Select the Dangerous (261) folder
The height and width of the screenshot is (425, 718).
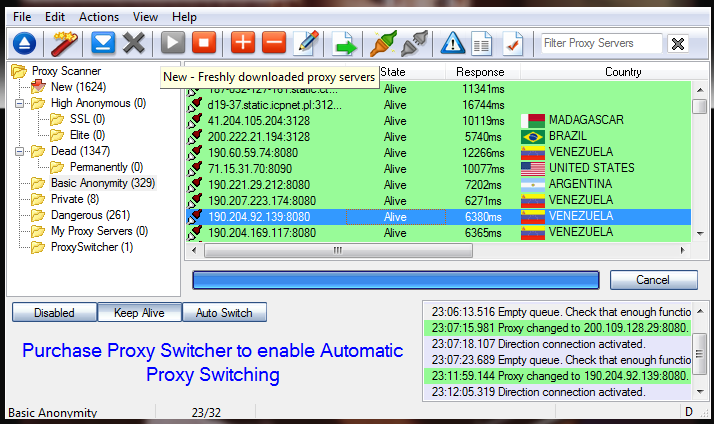91,215
